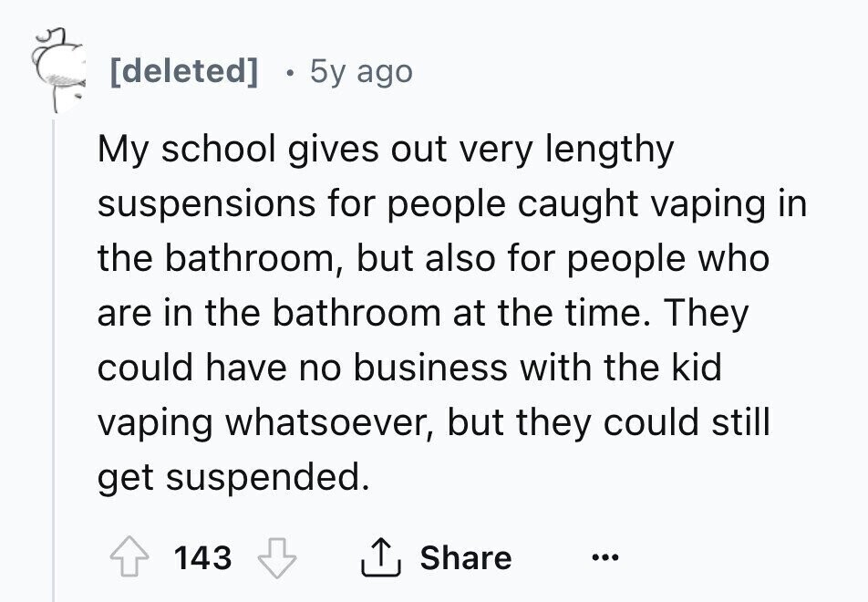Open the three-dot more options menu

(x=607, y=557)
